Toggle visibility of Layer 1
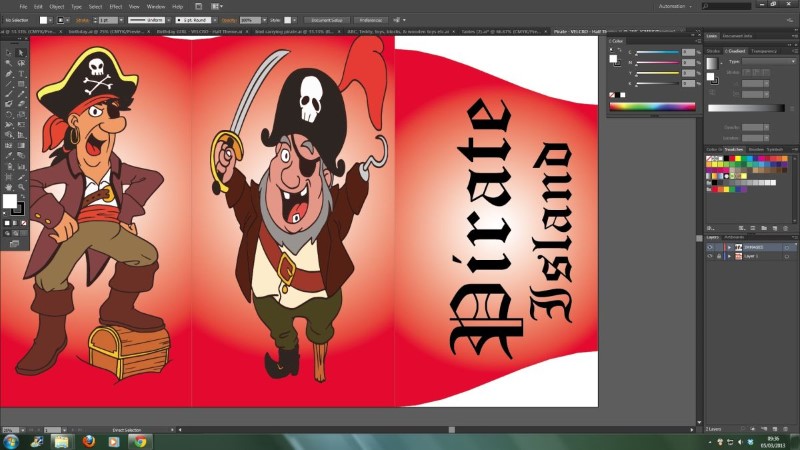The image size is (800, 450). point(710,256)
